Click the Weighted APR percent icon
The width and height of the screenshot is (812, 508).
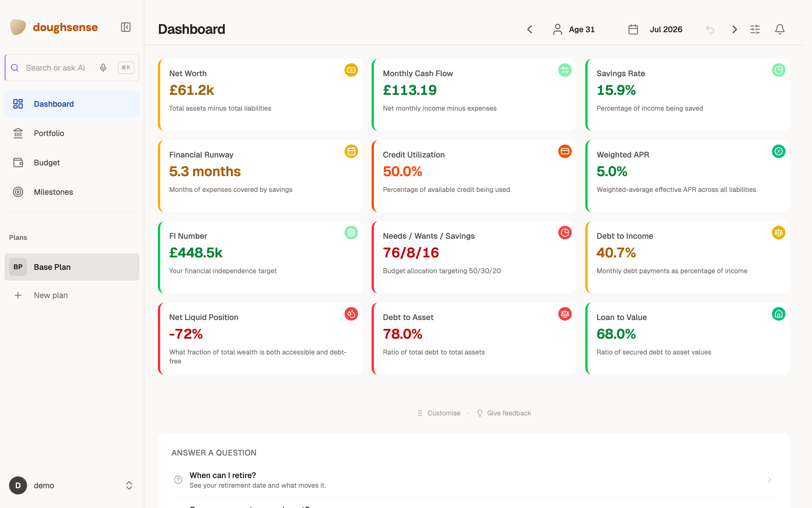pos(779,152)
